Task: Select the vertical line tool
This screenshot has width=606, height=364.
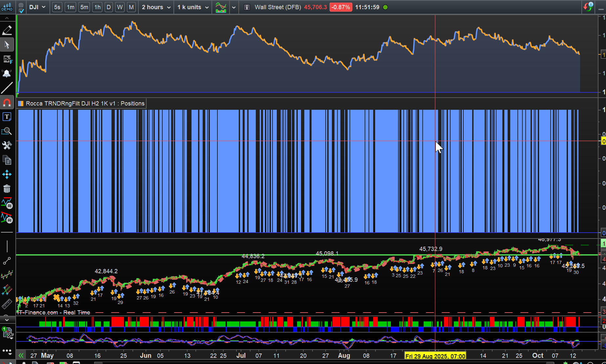Action: click(7, 246)
